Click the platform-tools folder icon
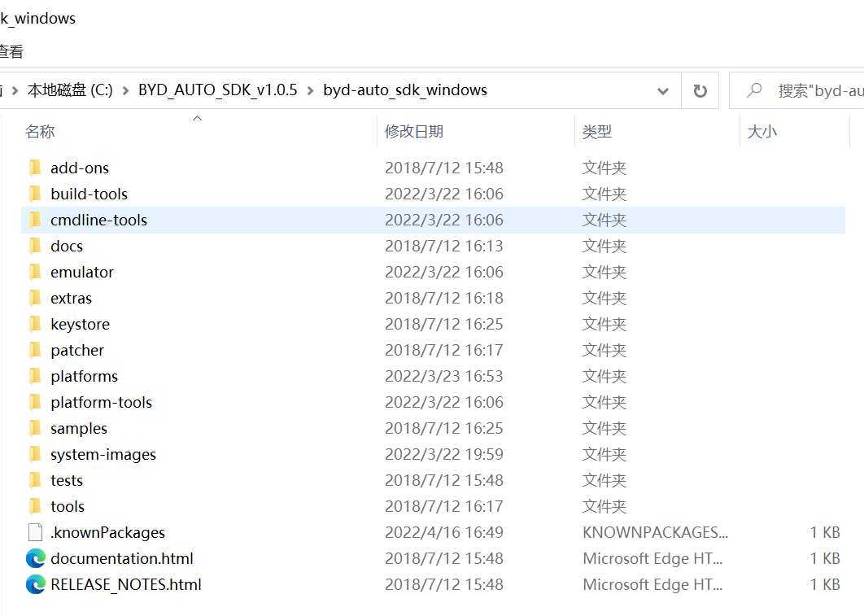 pos(35,402)
